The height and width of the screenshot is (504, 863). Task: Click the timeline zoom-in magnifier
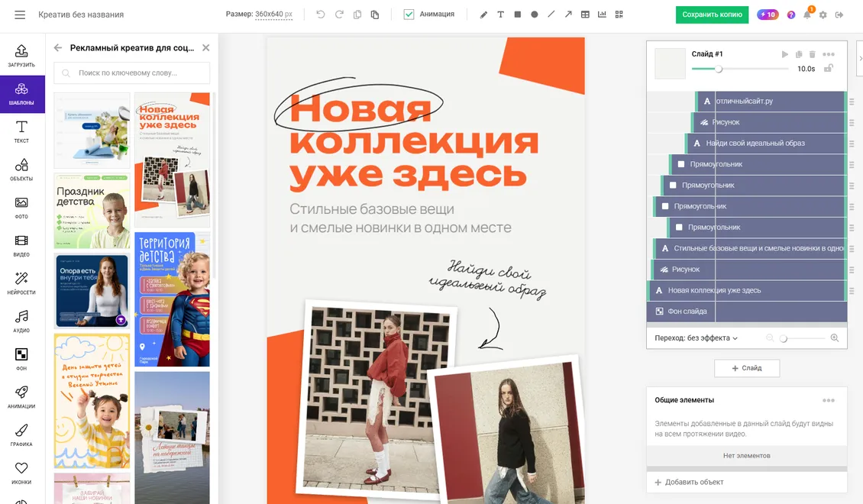tap(835, 338)
